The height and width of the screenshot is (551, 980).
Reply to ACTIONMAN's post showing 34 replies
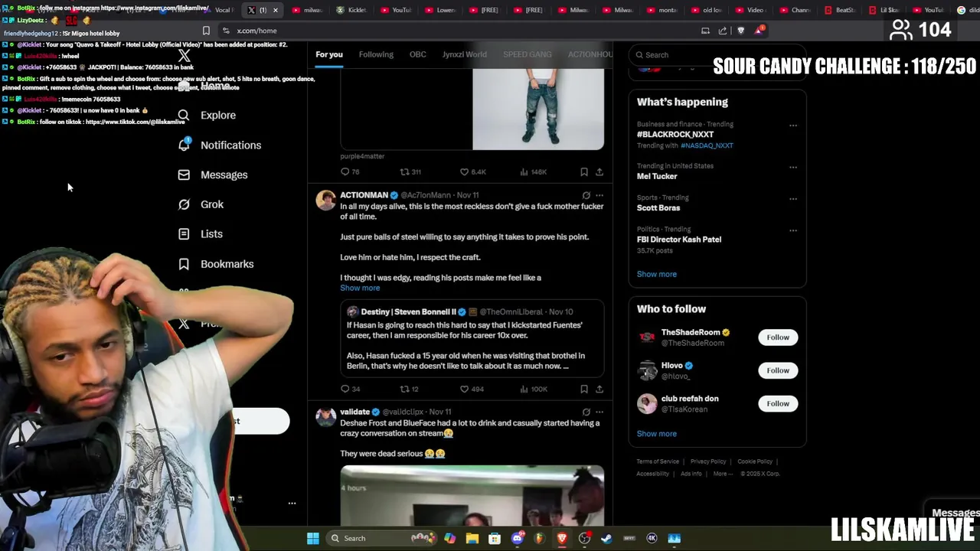tap(350, 389)
